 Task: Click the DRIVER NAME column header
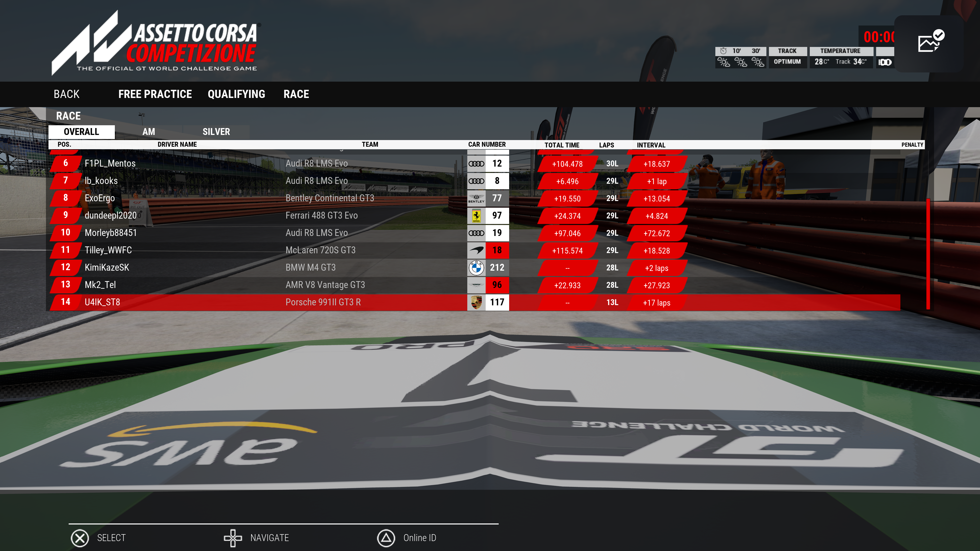pyautogui.click(x=177, y=144)
